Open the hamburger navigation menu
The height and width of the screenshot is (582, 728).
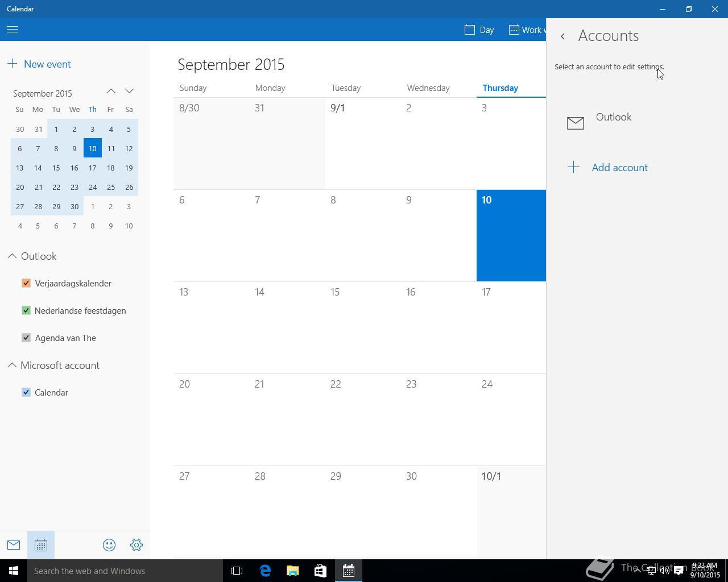click(13, 30)
